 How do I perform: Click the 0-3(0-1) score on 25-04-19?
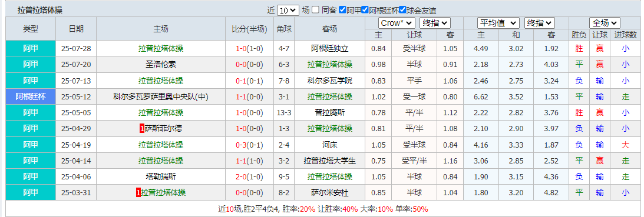[x=249, y=145]
